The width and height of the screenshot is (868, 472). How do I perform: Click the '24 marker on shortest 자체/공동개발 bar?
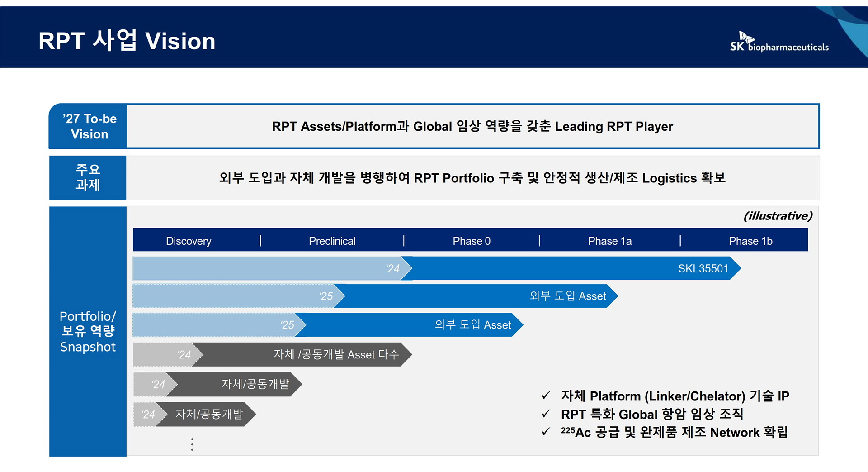(148, 414)
